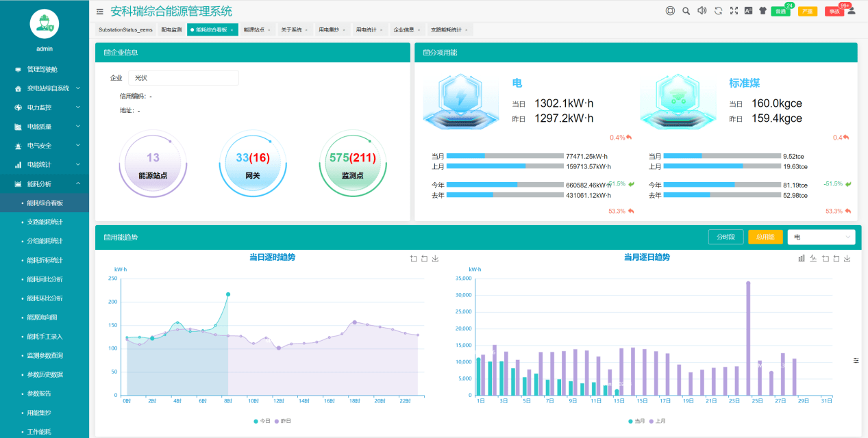Click the 电气安全 alarm icon in sidebar
This screenshot has width=868, height=438.
click(x=18, y=146)
